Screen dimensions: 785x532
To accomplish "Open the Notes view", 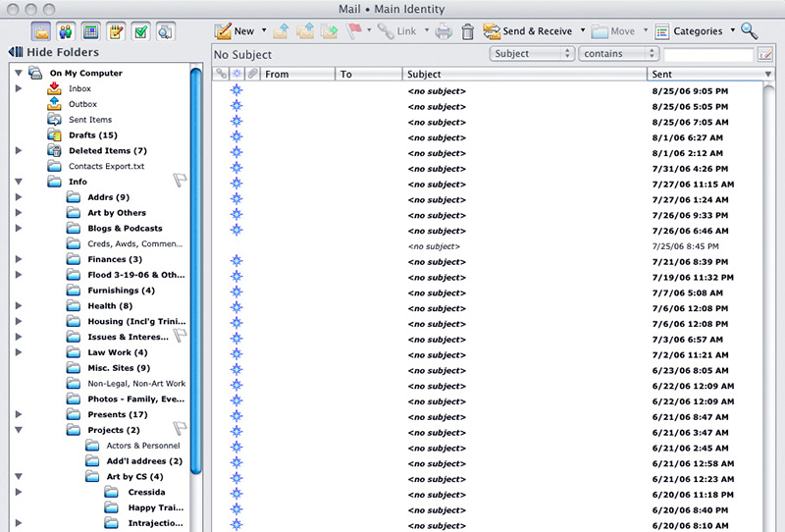I will pyautogui.click(x=116, y=31).
